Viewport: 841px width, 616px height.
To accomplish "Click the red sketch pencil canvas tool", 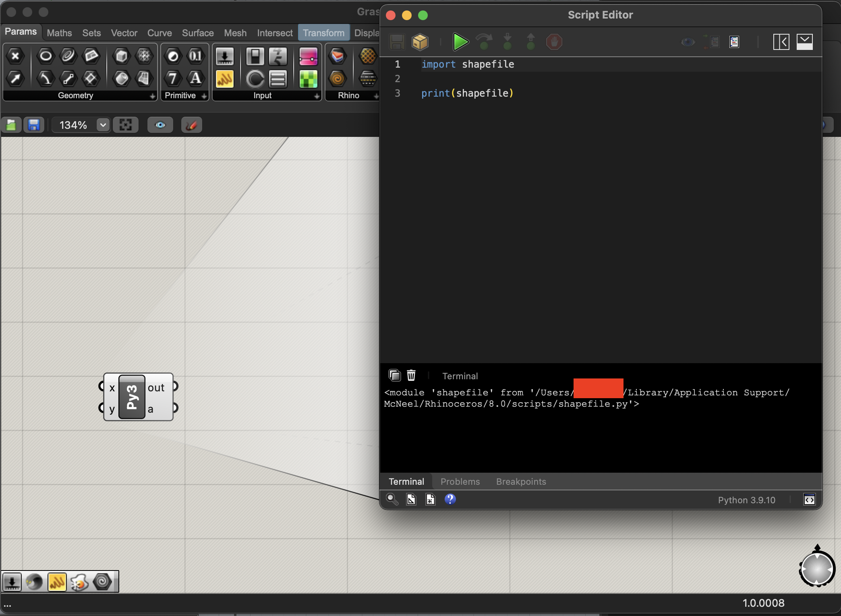I will click(191, 125).
